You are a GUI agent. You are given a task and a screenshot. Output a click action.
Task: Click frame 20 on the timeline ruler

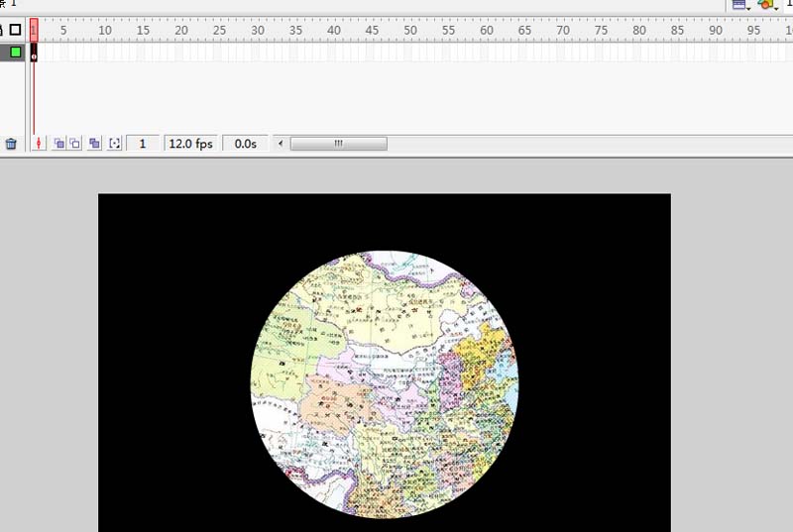(x=181, y=31)
